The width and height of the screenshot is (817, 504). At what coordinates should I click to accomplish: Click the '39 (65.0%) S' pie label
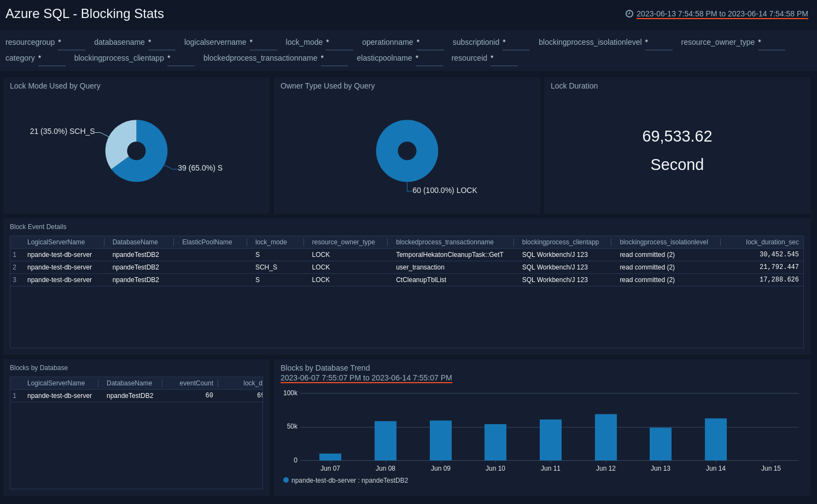pos(200,168)
